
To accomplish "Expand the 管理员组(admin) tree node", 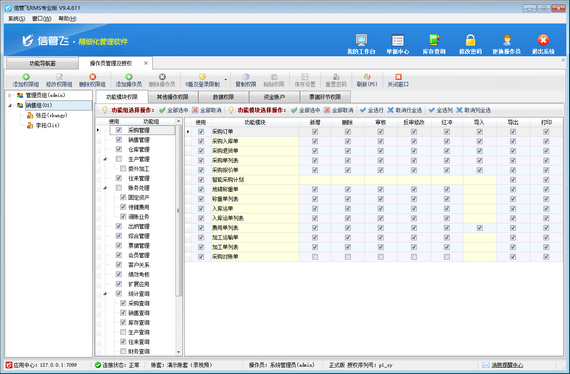I will (10, 95).
